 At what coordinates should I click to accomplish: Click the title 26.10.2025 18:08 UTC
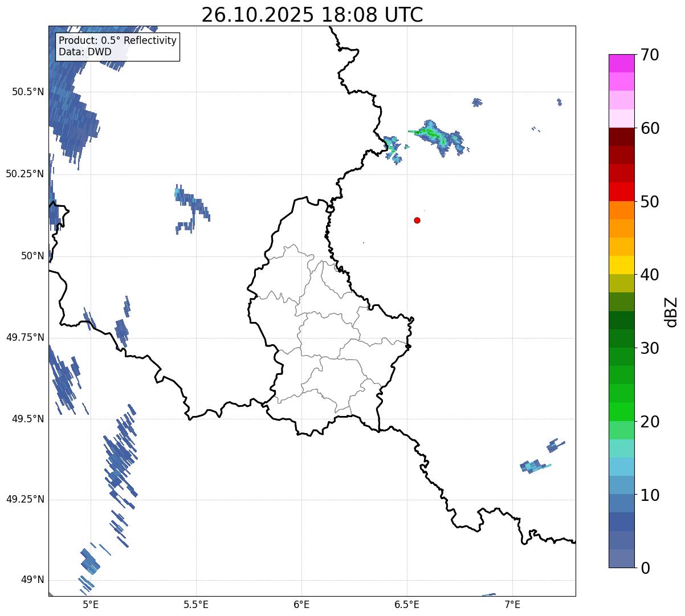[312, 15]
